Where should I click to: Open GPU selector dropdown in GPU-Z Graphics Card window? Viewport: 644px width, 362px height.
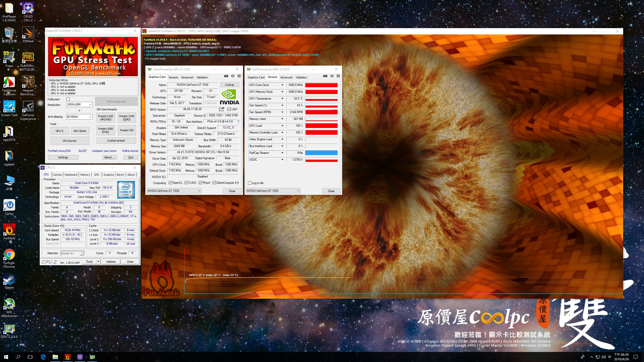[x=174, y=191]
